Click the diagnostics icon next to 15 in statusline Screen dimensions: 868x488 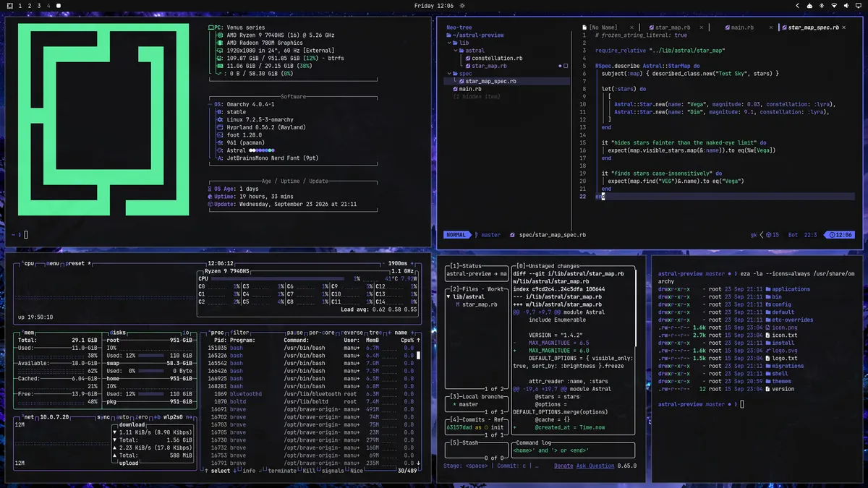pyautogui.click(x=770, y=235)
